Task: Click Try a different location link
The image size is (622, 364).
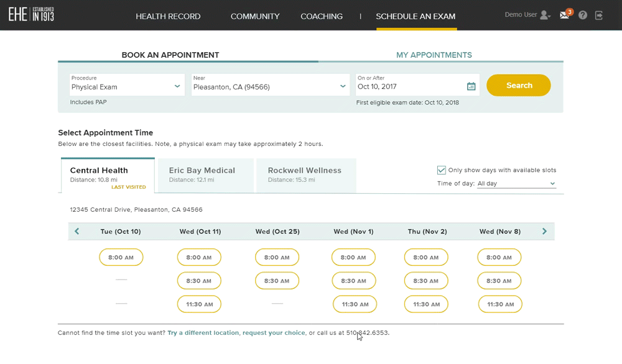Action: 203,333
